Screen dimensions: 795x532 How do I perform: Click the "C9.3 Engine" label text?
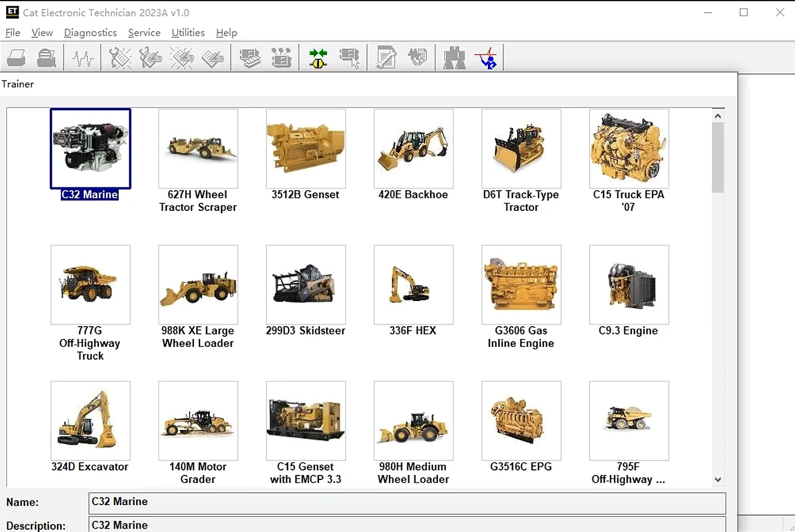[x=628, y=331]
